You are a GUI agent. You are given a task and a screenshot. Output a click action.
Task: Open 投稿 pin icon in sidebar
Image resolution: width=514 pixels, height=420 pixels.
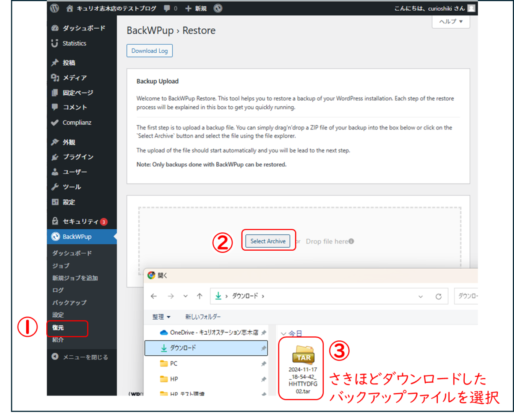[55, 63]
